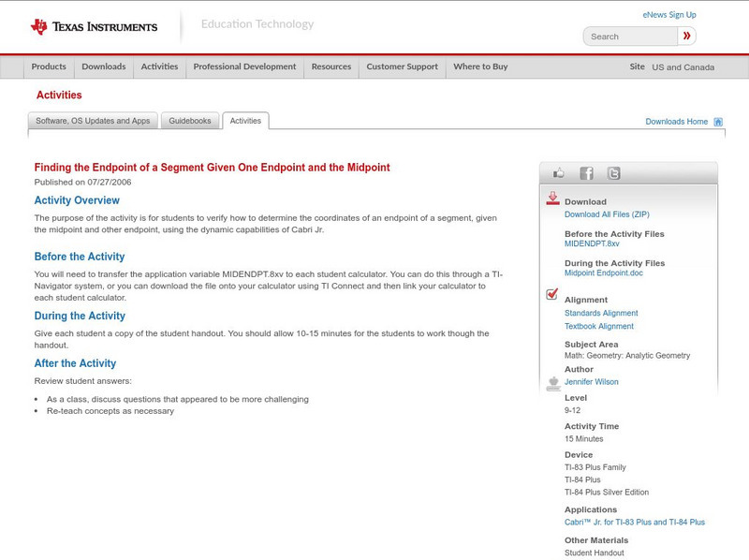
Task: Change site region US and Canada
Action: [x=683, y=67]
